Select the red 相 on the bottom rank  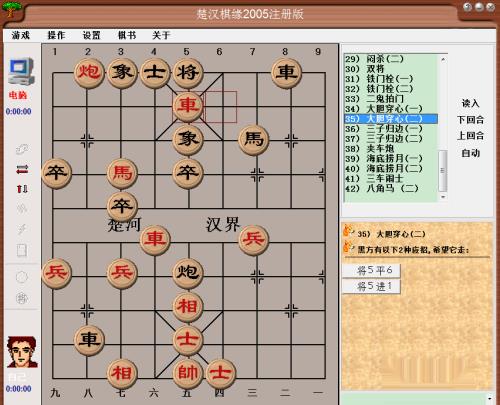click(x=122, y=374)
